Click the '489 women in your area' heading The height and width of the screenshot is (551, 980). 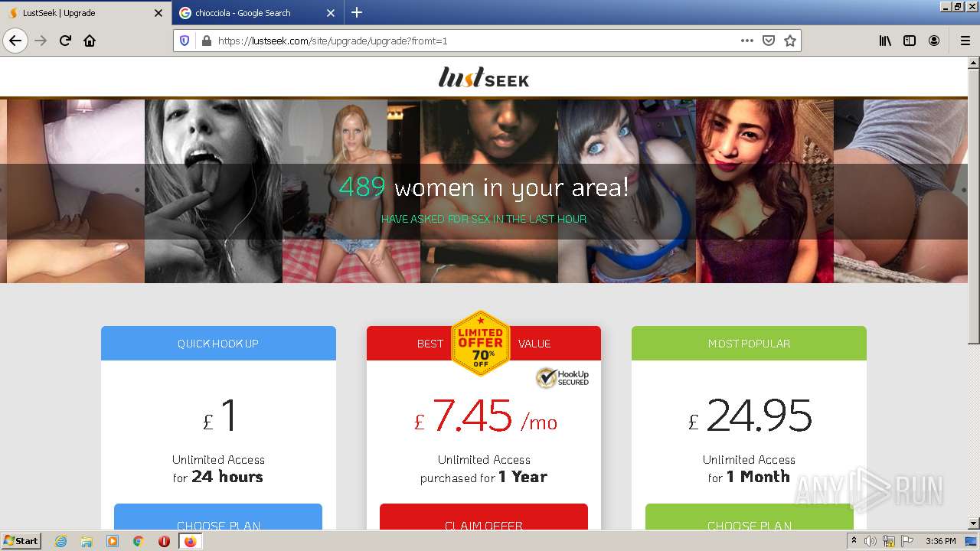pos(484,187)
